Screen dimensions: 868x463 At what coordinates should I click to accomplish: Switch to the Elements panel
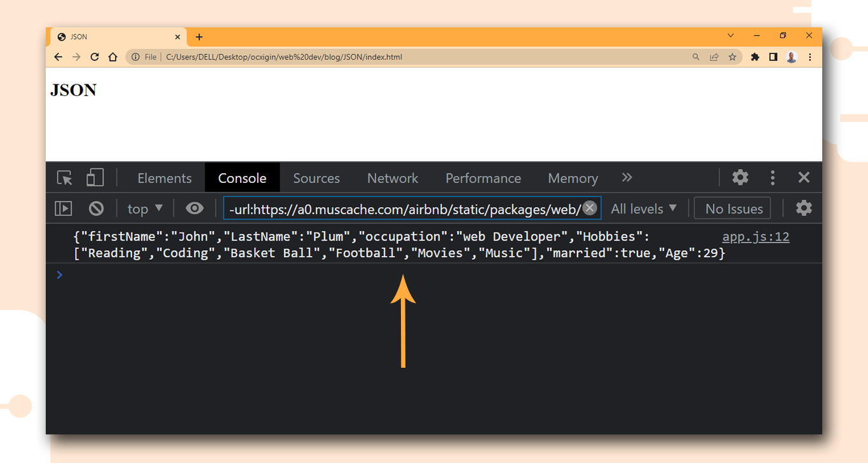(165, 178)
